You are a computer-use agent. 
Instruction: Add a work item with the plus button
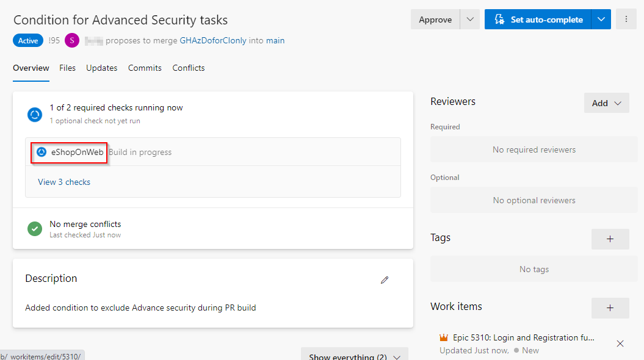610,308
